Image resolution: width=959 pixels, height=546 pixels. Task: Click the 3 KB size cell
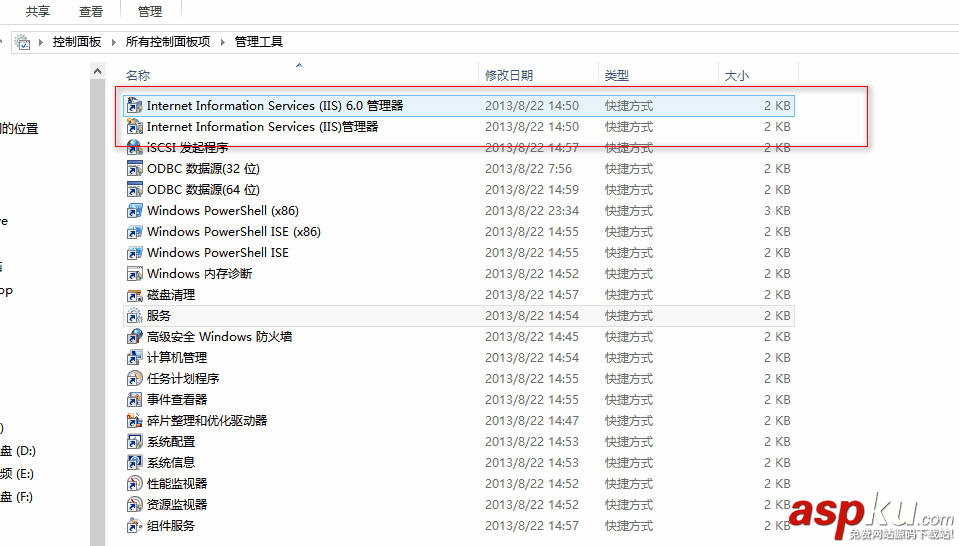[x=777, y=211]
